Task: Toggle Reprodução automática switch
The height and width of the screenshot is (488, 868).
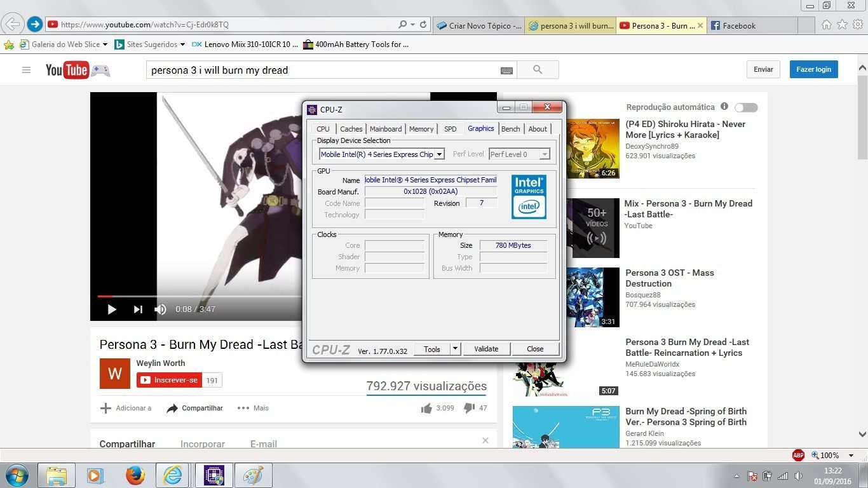Action: [746, 107]
